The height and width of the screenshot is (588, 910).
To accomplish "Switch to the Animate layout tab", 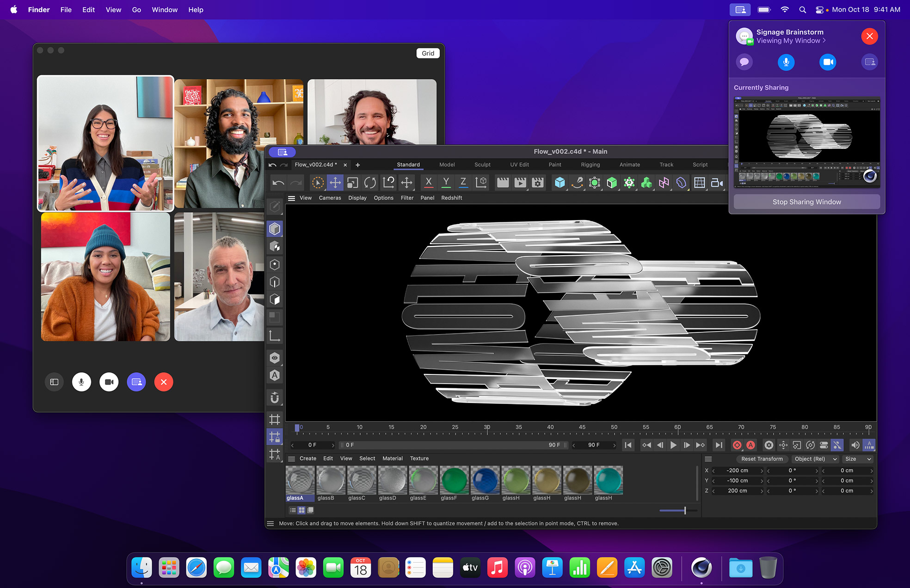I will tap(630, 165).
